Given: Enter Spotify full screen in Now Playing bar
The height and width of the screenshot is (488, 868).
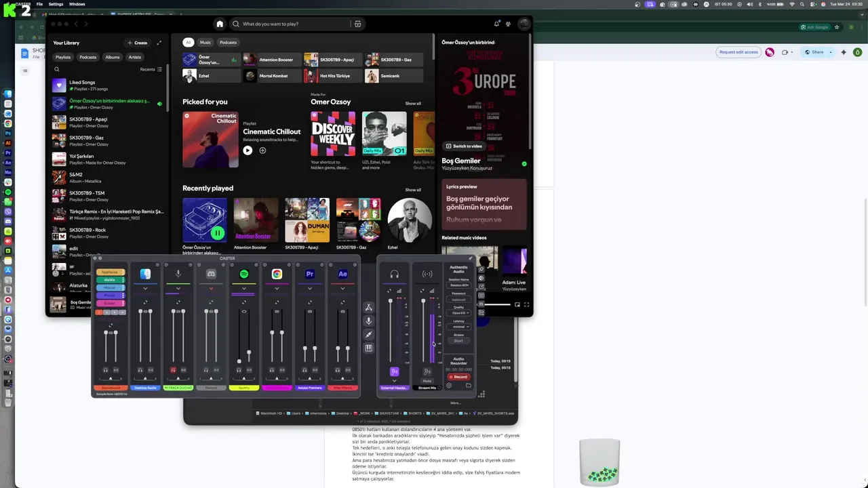Looking at the screenshot, I should [526, 304].
